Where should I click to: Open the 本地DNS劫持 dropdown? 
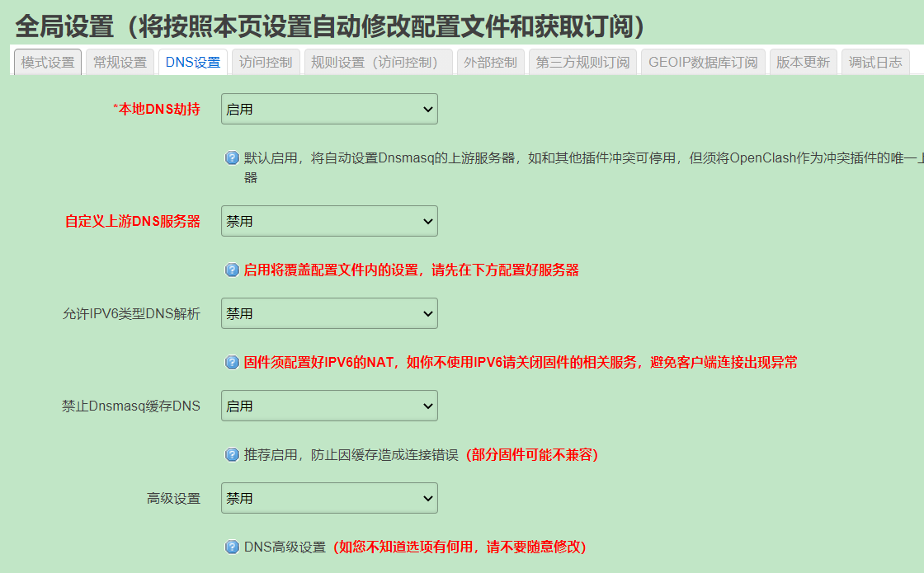click(329, 109)
